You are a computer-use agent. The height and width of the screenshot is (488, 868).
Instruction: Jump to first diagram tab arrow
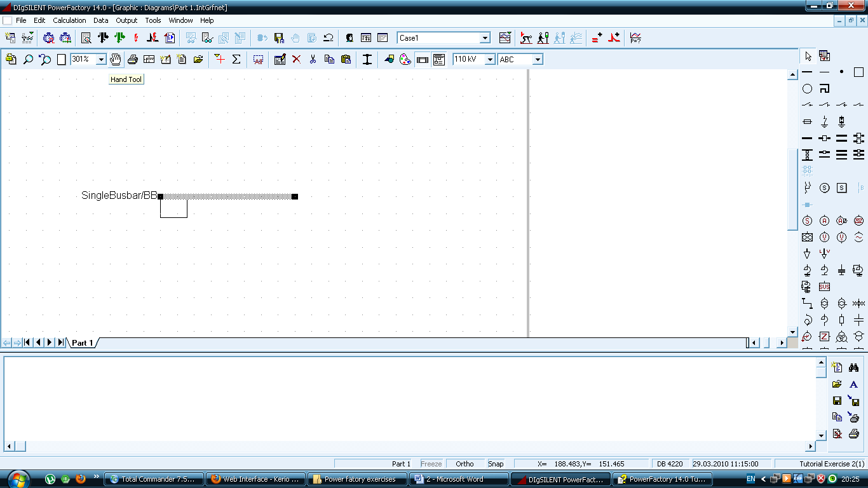27,343
